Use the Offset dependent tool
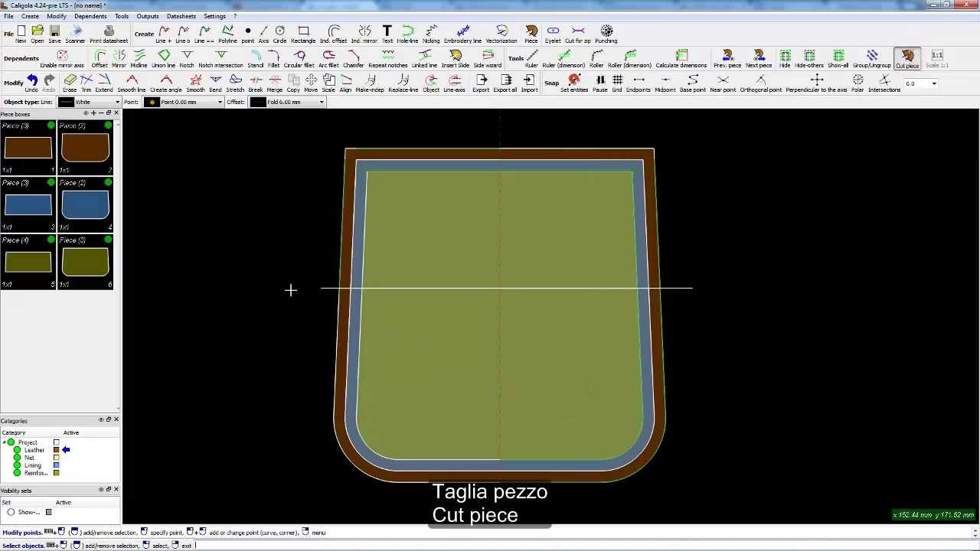The height and width of the screenshot is (551, 980). [x=100, y=59]
